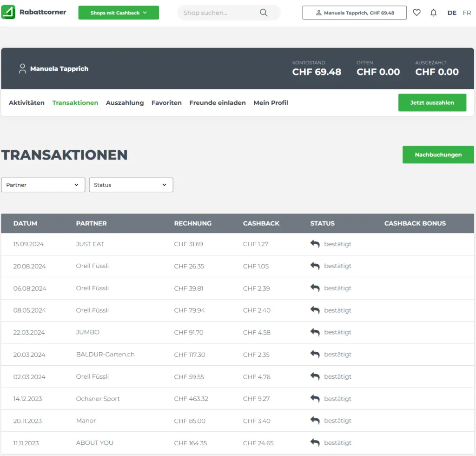Click the Manuela Tapprich name in banner
Image resolution: width=476 pixels, height=456 pixels.
[x=59, y=69]
